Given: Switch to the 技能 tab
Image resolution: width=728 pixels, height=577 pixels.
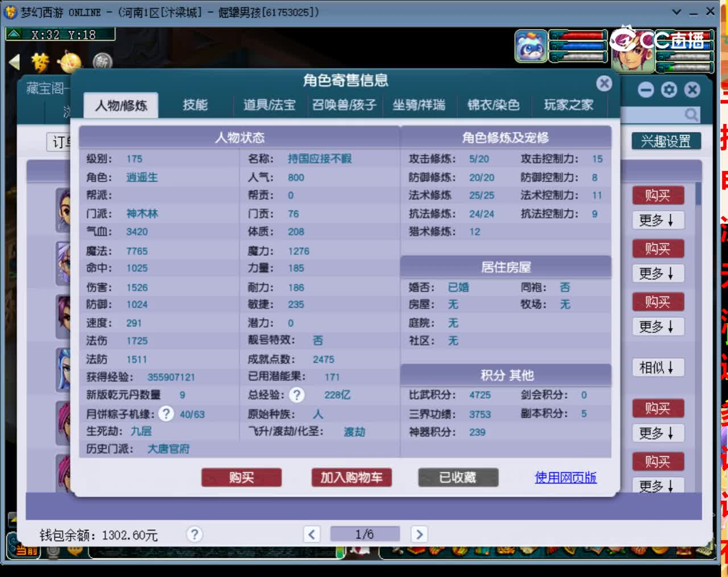Looking at the screenshot, I should pyautogui.click(x=195, y=105).
